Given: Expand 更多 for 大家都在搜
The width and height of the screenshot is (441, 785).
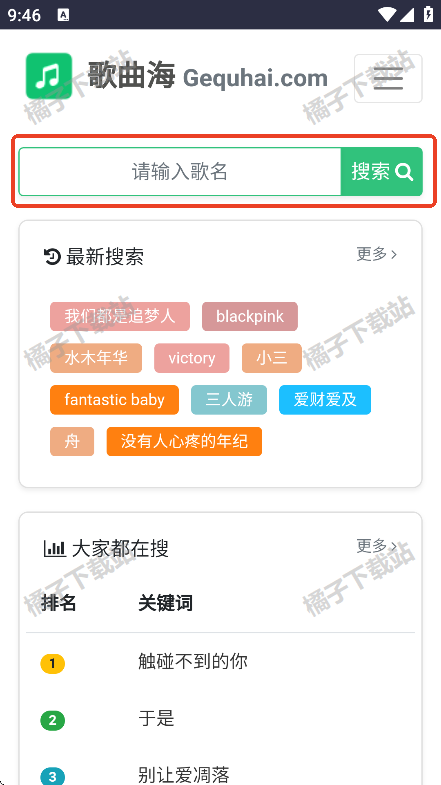Looking at the screenshot, I should (376, 546).
